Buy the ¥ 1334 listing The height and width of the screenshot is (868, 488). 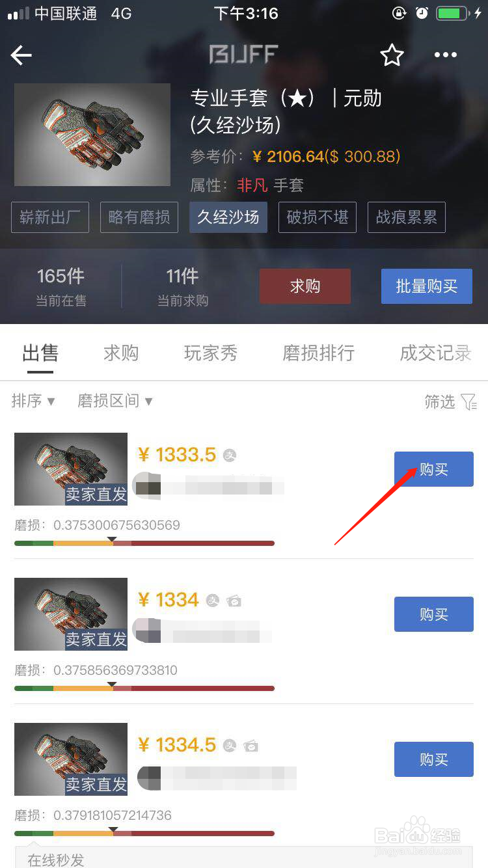pos(434,614)
